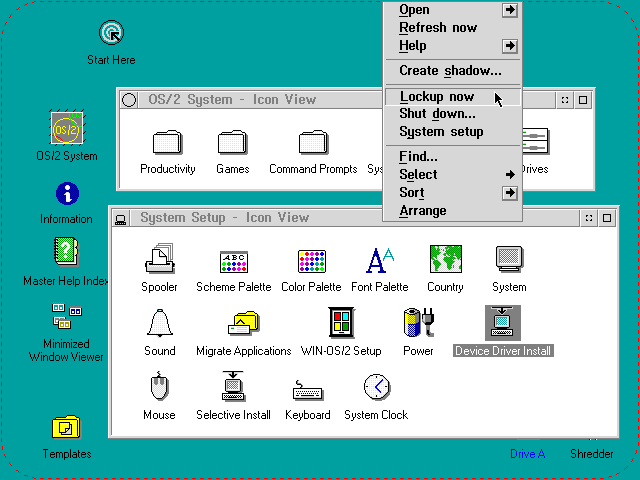The width and height of the screenshot is (640, 480).
Task: Choose Refresh now from context menu
Action: [x=453, y=28]
